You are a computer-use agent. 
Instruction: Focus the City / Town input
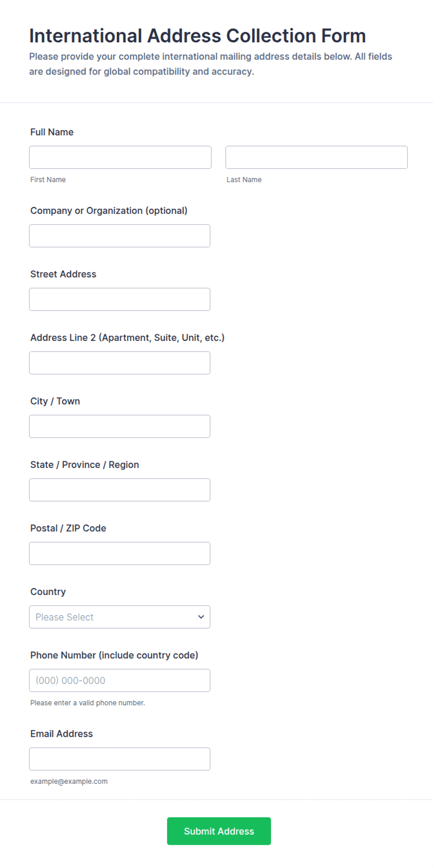(x=120, y=427)
